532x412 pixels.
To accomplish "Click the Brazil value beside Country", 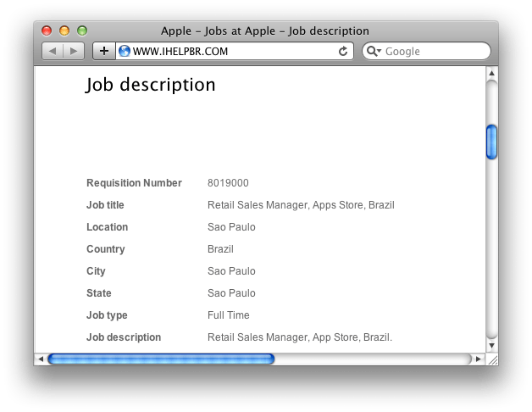I will click(220, 249).
